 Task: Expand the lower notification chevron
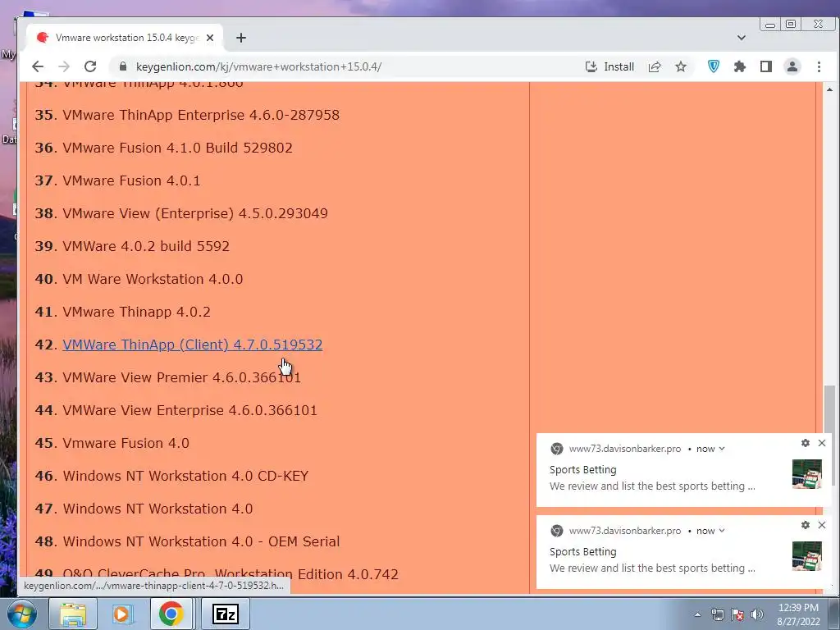click(722, 531)
